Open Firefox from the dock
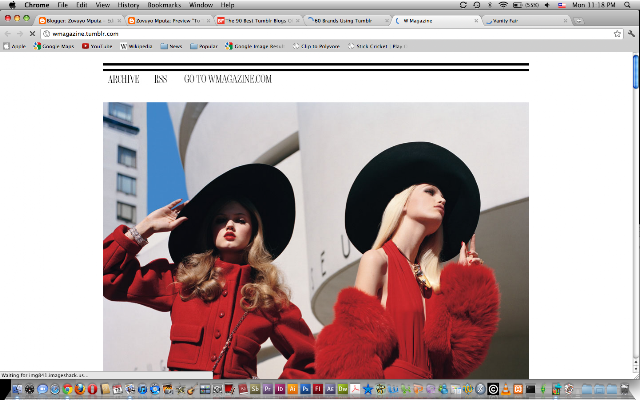This screenshot has height=400, width=640. pos(80,389)
